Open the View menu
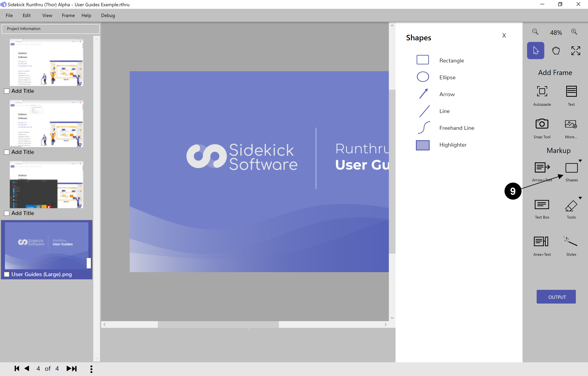The height and width of the screenshot is (376, 588). click(47, 15)
